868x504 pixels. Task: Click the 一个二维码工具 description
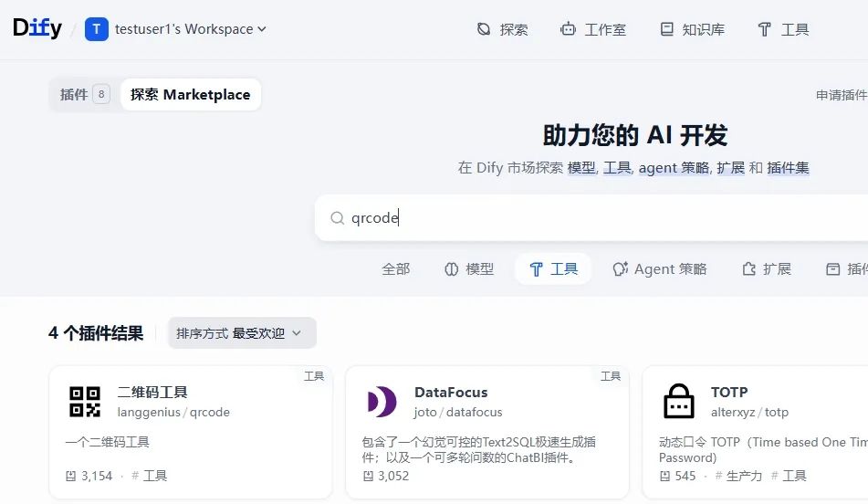tap(108, 442)
